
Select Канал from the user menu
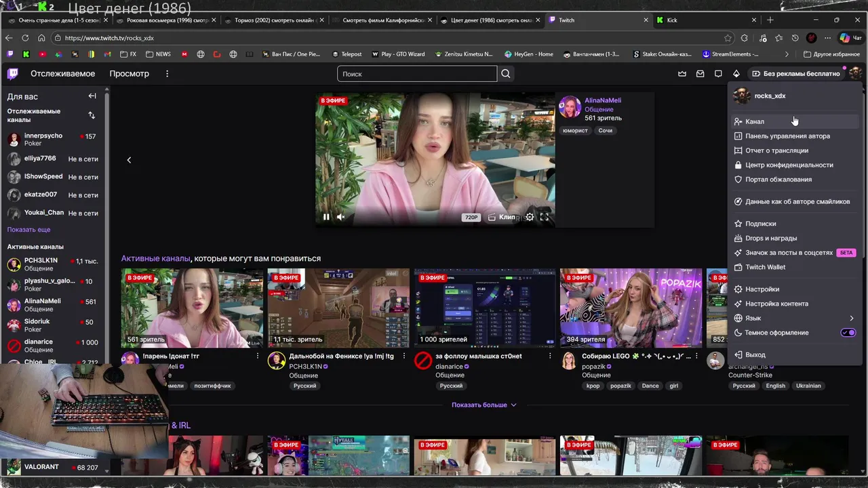(794, 121)
